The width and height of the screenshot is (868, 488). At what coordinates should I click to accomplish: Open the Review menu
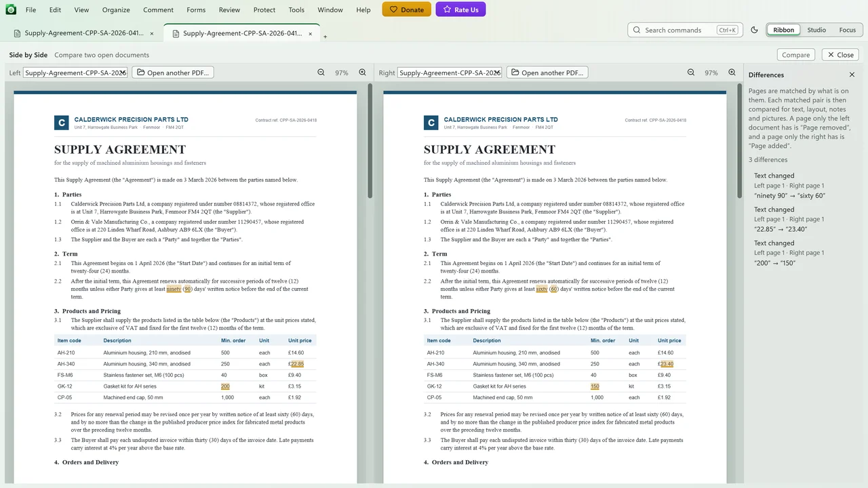(x=229, y=10)
